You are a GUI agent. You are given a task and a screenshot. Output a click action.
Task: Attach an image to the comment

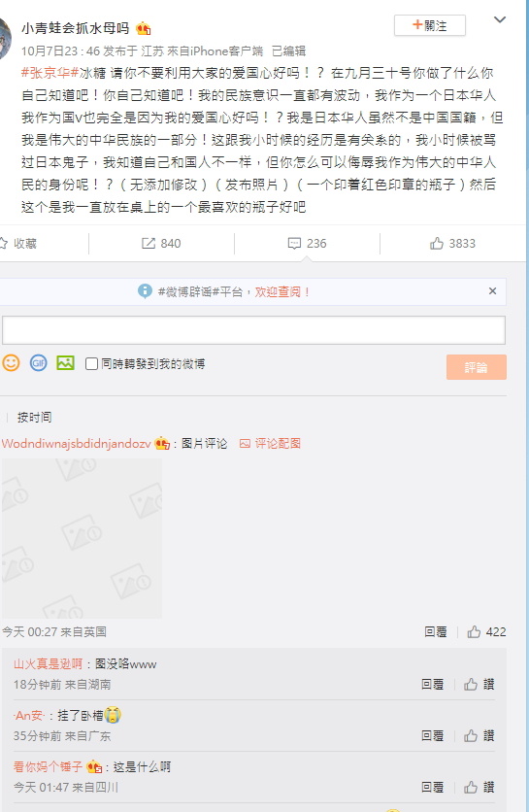click(x=65, y=362)
